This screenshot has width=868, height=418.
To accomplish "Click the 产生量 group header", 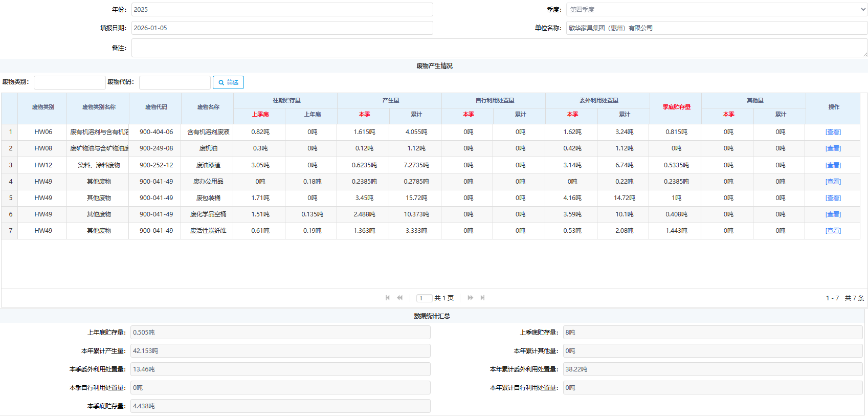I will pyautogui.click(x=391, y=101).
